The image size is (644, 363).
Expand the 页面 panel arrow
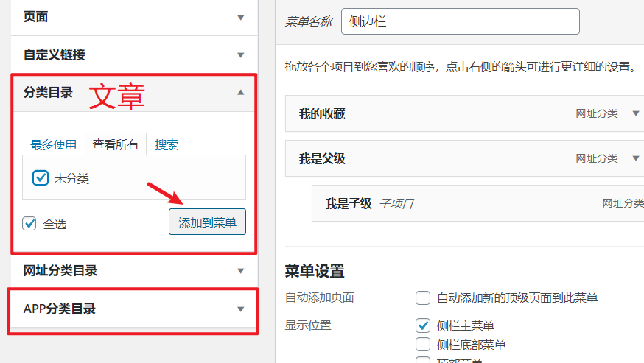(241, 18)
